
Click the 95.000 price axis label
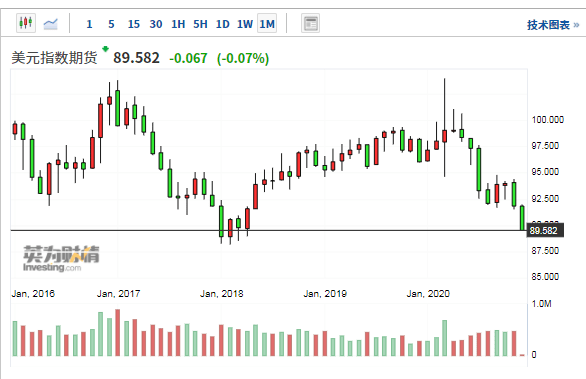(x=545, y=172)
